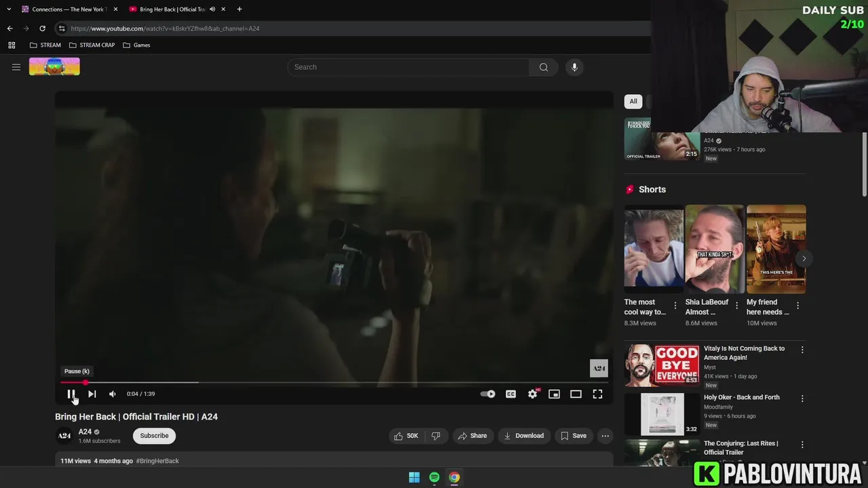The width and height of the screenshot is (868, 488).
Task: Open the #BringHerBack hashtag
Action: pyautogui.click(x=157, y=461)
